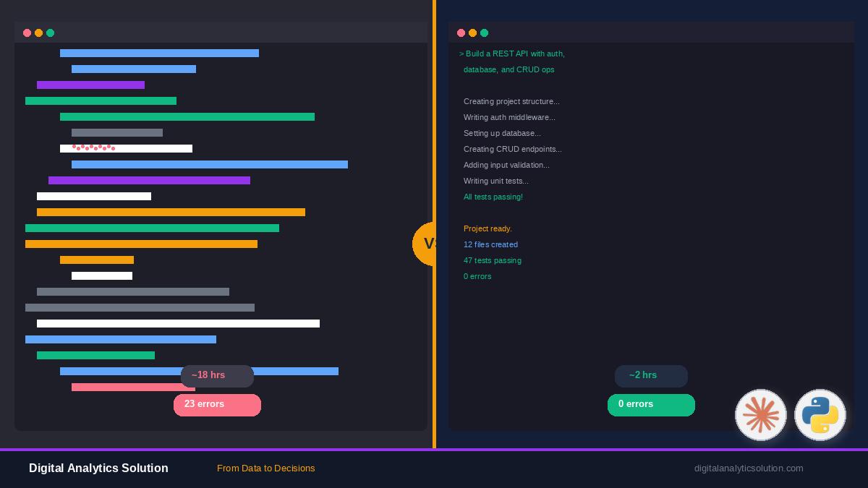Select the "~18 hrs" time badge

tap(217, 376)
